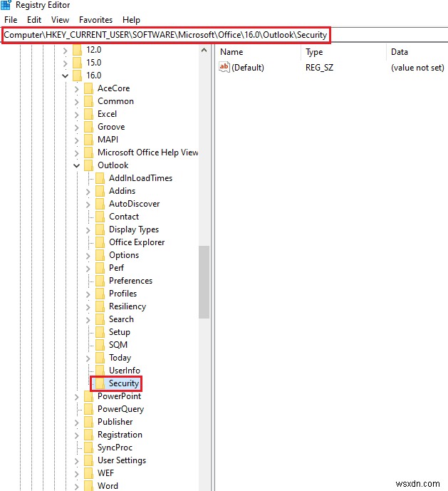This screenshot has width=448, height=491.
Task: Select the Display Types key label
Action: 134,229
